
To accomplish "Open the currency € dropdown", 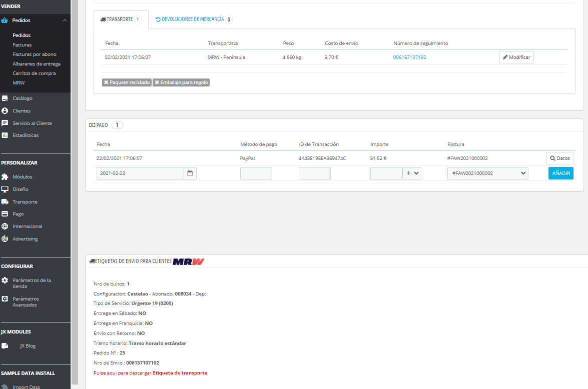I will coord(412,173).
